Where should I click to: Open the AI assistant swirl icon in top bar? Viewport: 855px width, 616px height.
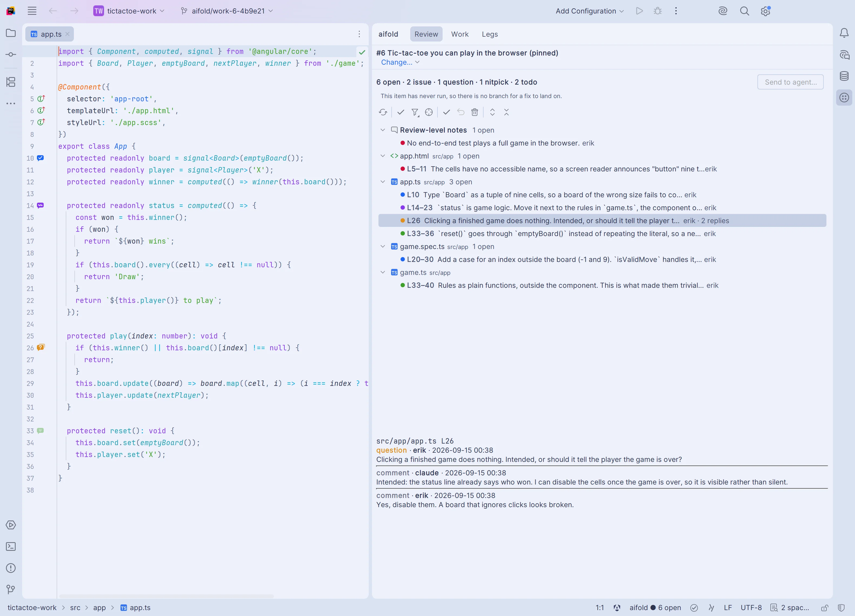(x=723, y=11)
